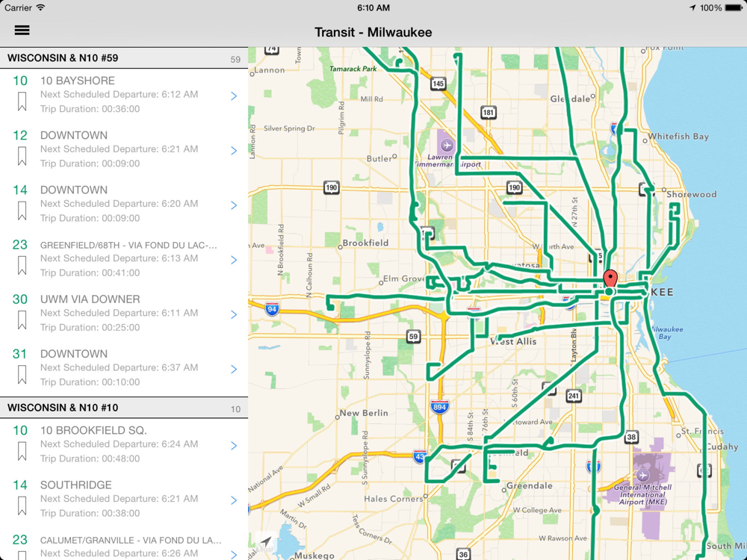Toggle bookmark for route 30 UWM via Downer
Screen dimensions: 747x560
point(22,320)
